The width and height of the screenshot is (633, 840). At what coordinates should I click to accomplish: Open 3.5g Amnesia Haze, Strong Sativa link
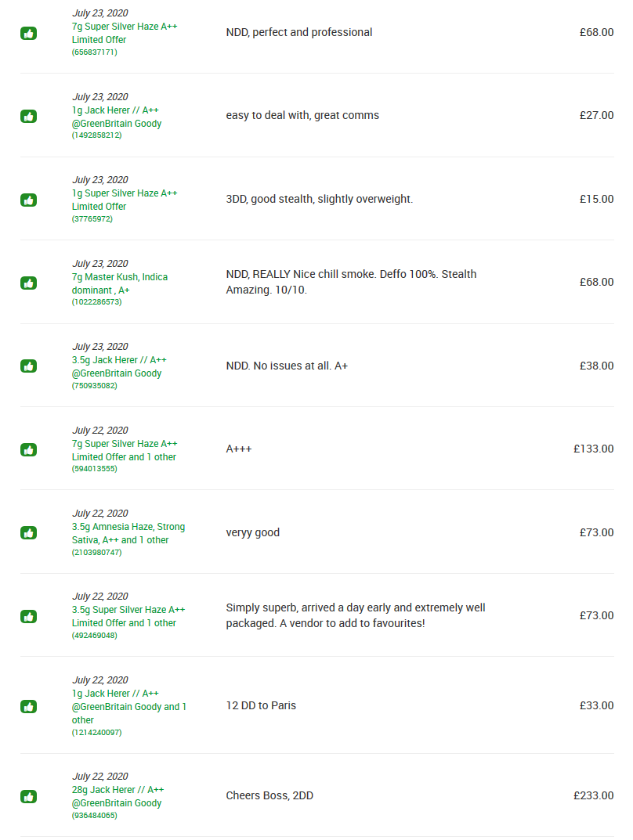(128, 533)
